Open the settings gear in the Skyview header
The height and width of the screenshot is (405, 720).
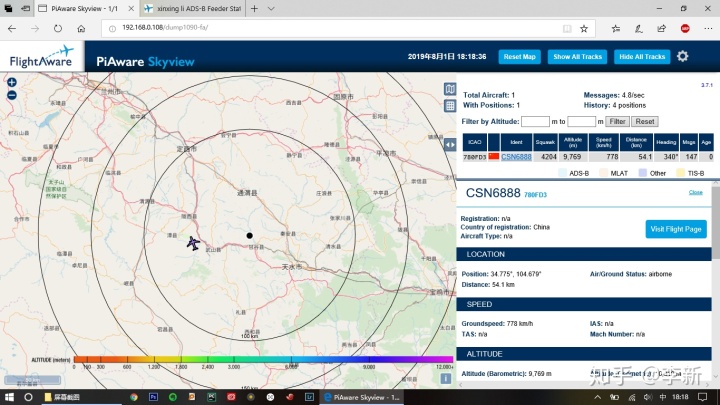click(x=683, y=56)
